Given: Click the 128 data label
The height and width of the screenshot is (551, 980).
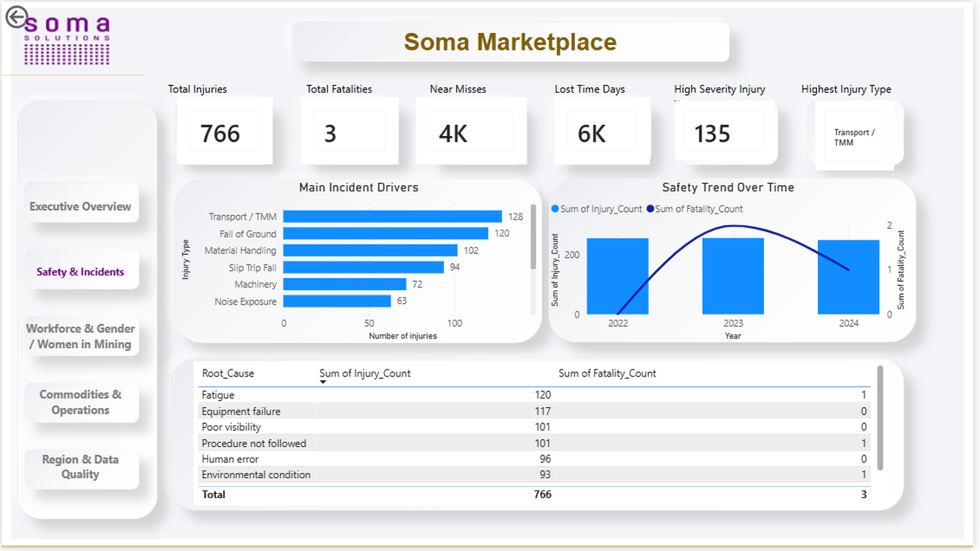Looking at the screenshot, I should 515,217.
